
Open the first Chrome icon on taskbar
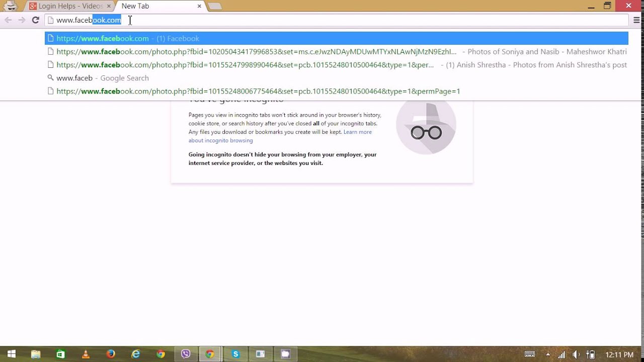pyautogui.click(x=160, y=354)
